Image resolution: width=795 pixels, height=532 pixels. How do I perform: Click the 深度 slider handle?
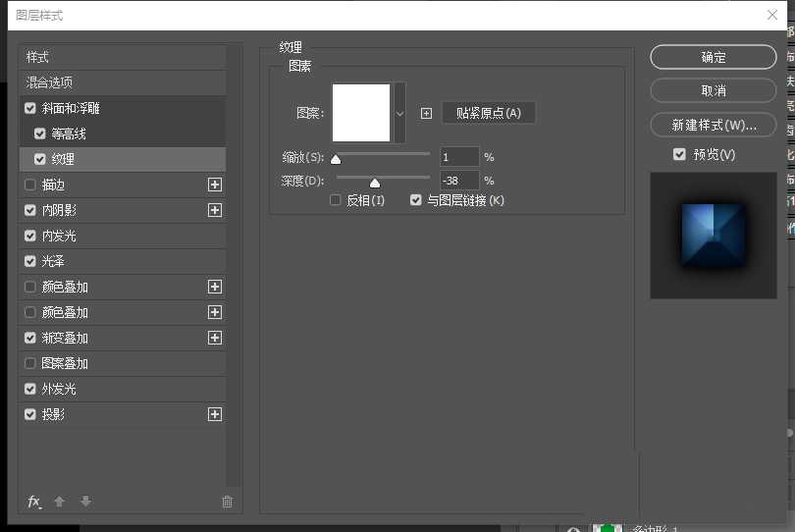[375, 183]
